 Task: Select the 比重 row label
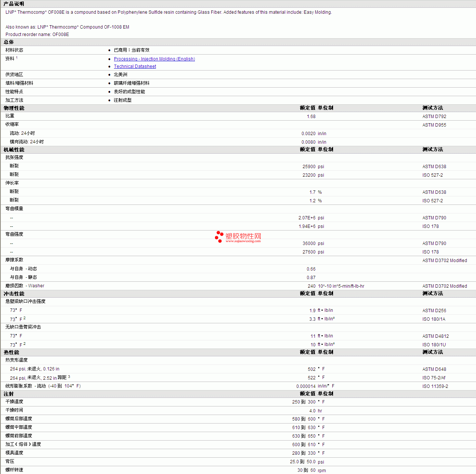coord(10,116)
